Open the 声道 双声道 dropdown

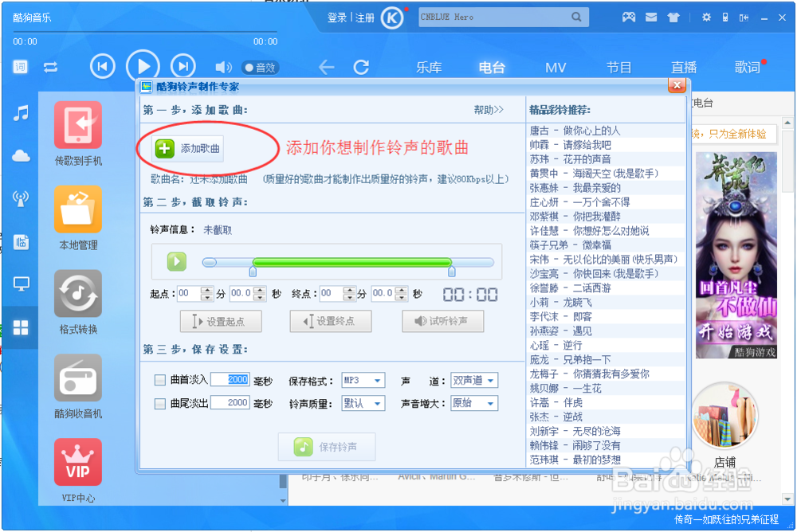pyautogui.click(x=473, y=380)
